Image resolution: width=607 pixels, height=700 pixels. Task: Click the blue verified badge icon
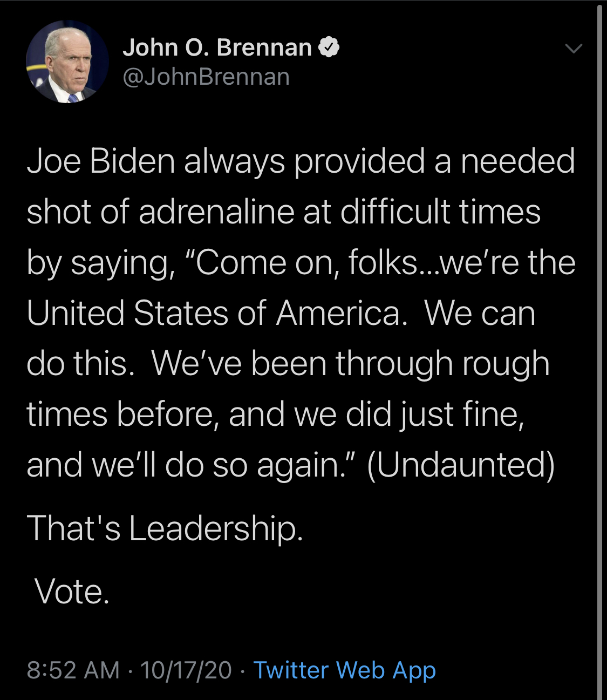click(329, 47)
